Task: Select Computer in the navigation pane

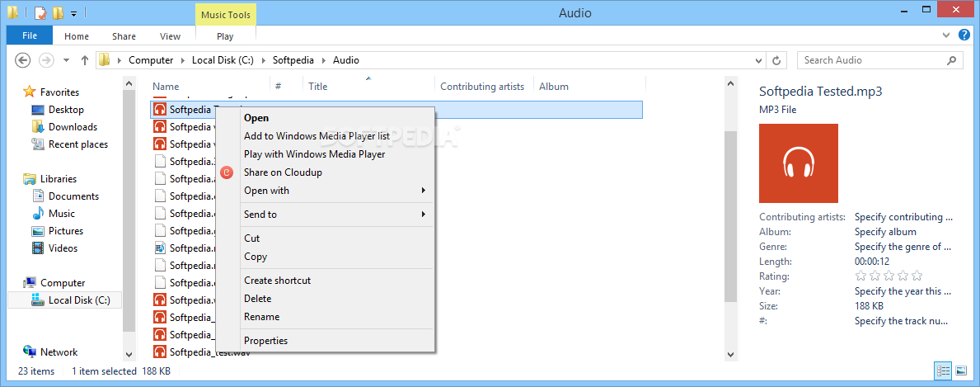Action: (x=63, y=282)
